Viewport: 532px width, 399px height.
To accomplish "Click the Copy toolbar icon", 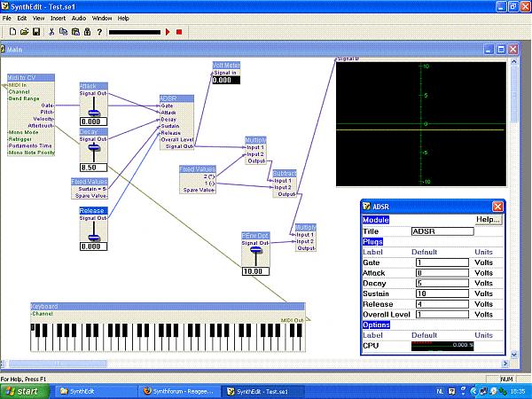I will pyautogui.click(x=63, y=32).
